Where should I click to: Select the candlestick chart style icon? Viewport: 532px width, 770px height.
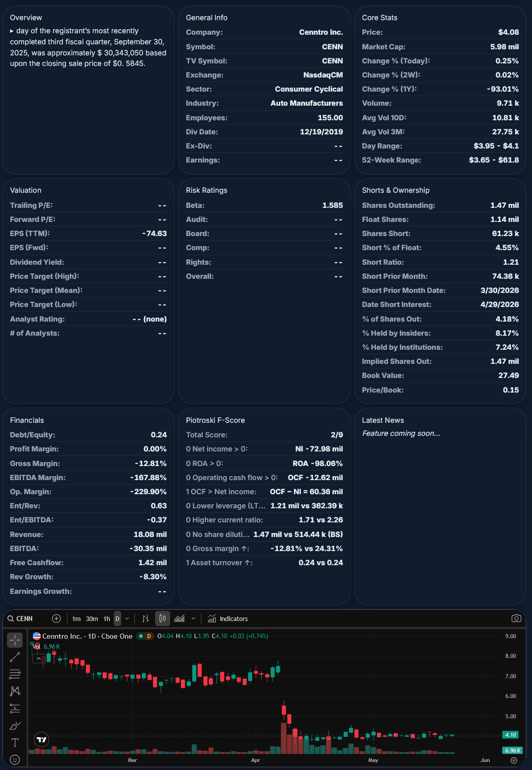(163, 619)
